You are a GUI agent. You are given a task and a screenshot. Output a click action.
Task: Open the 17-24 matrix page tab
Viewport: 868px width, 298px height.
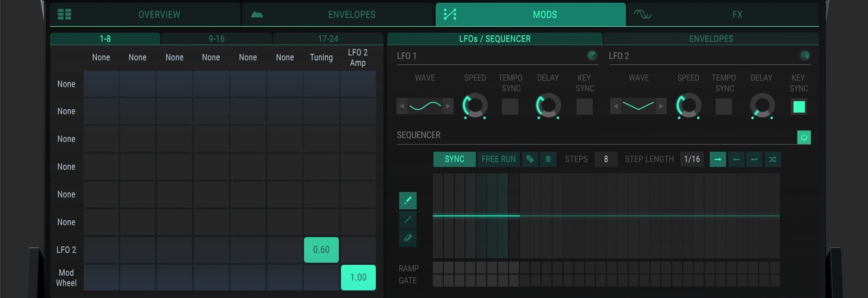click(x=328, y=39)
